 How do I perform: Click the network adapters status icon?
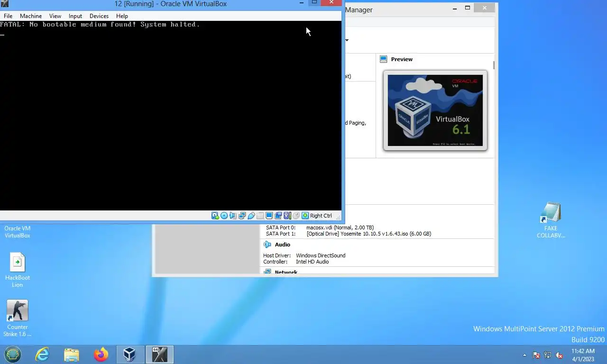click(x=242, y=216)
